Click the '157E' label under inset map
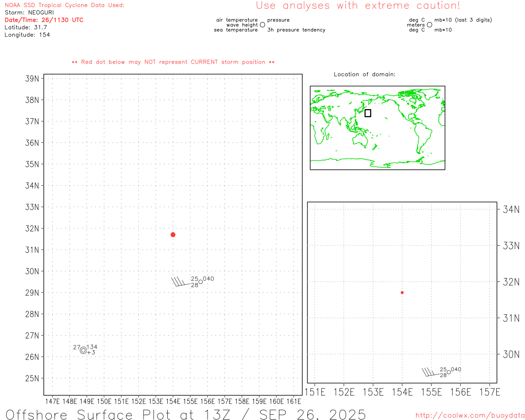Image resolution: width=525 pixels, height=420 pixels. (490, 392)
